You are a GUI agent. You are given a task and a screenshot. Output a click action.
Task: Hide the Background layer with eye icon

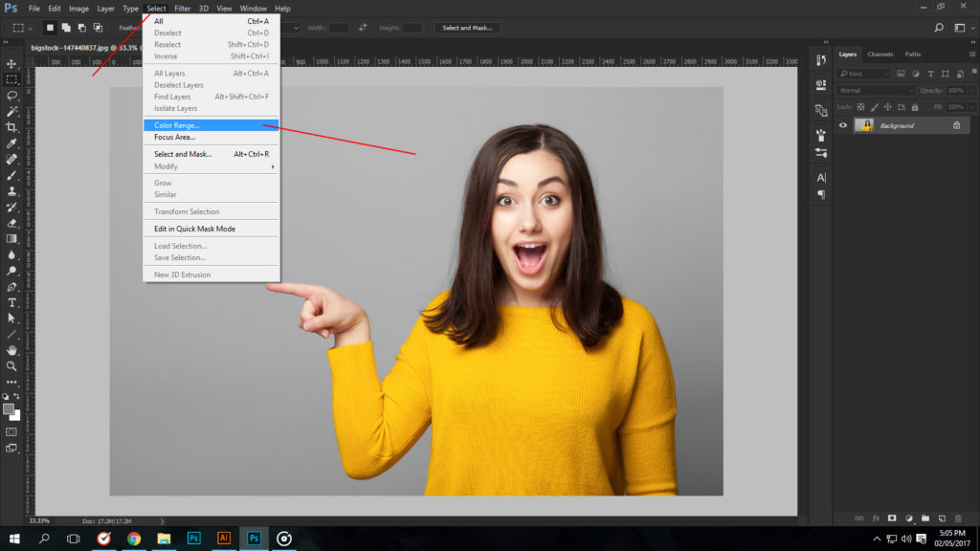(843, 125)
